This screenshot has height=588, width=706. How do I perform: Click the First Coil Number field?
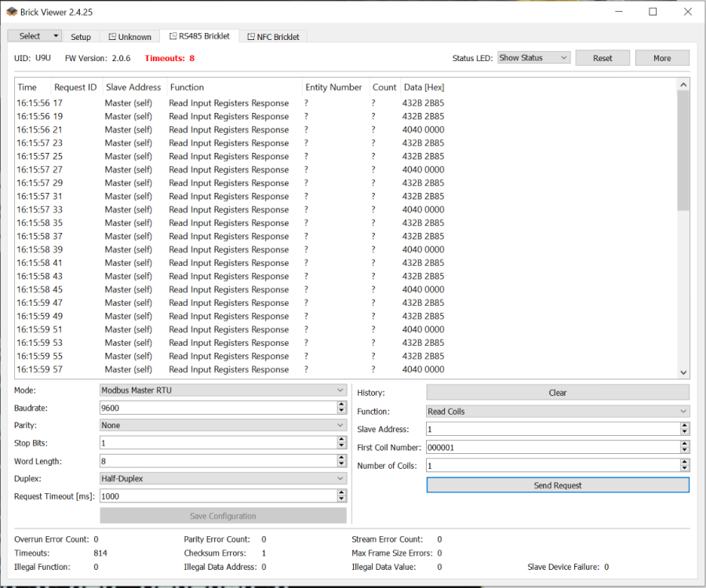pos(553,447)
